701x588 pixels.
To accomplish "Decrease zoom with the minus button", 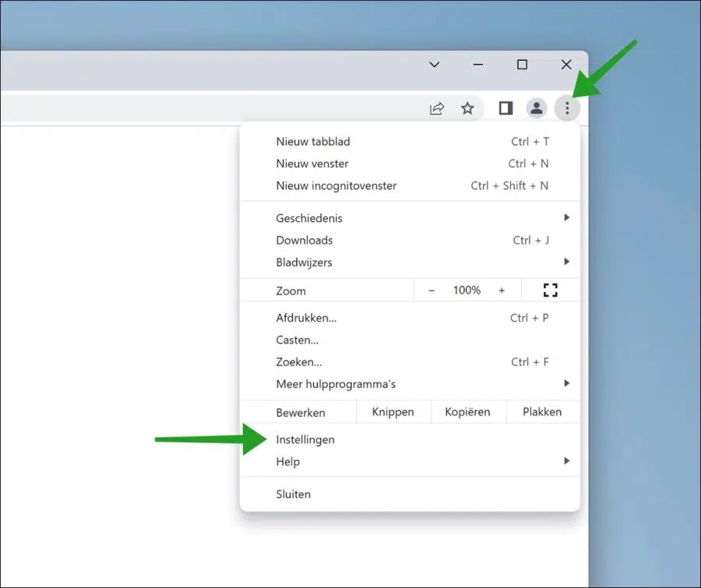I will pyautogui.click(x=432, y=290).
